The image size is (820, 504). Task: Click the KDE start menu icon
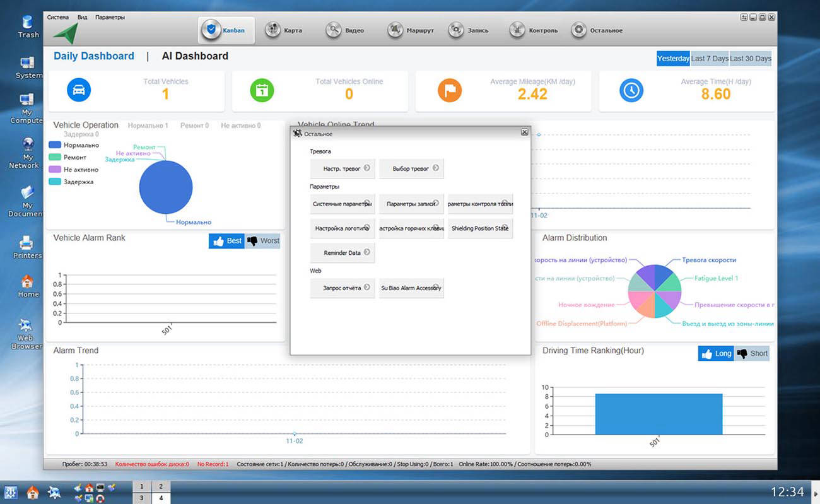[11, 492]
